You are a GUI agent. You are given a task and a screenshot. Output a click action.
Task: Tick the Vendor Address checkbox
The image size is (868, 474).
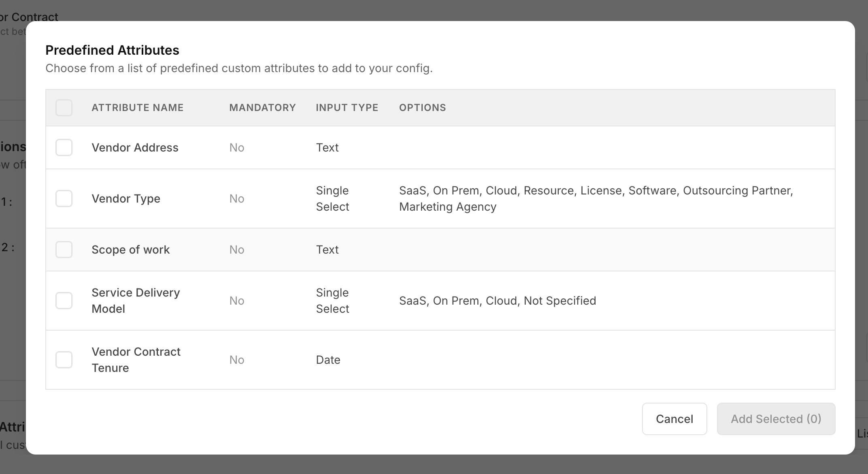pos(64,147)
